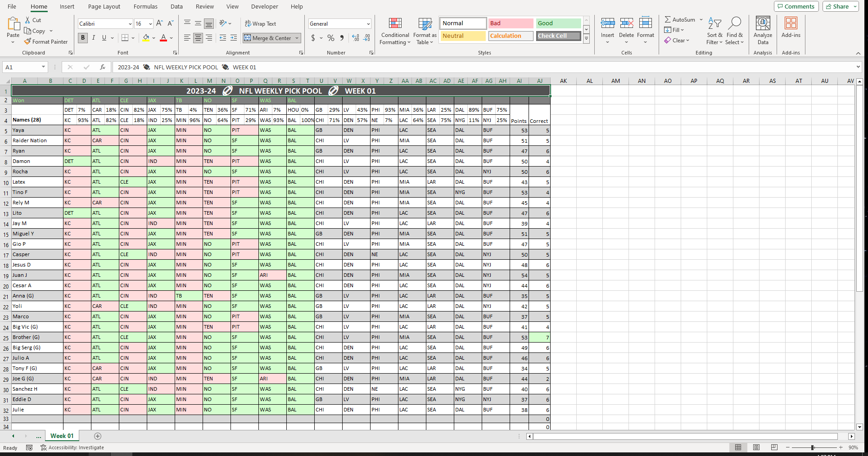Image resolution: width=868 pixels, height=456 pixels.
Task: Click the Format Painter brush
Action: (x=28, y=41)
